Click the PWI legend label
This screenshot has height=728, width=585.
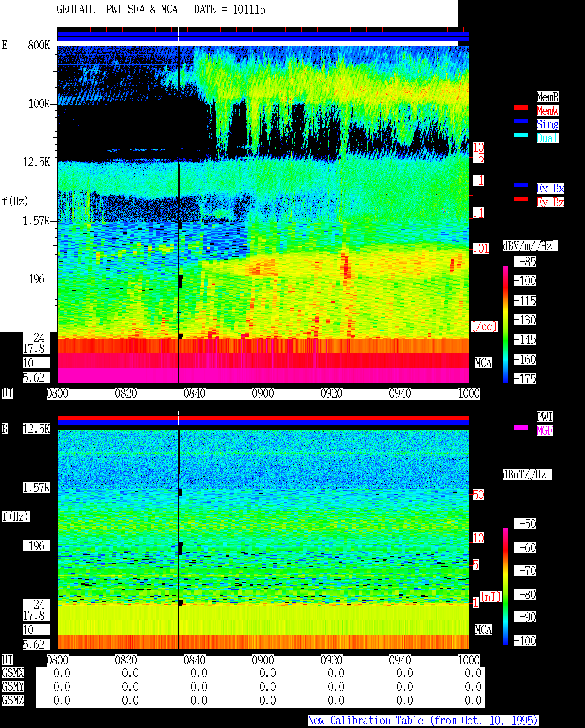[545, 417]
